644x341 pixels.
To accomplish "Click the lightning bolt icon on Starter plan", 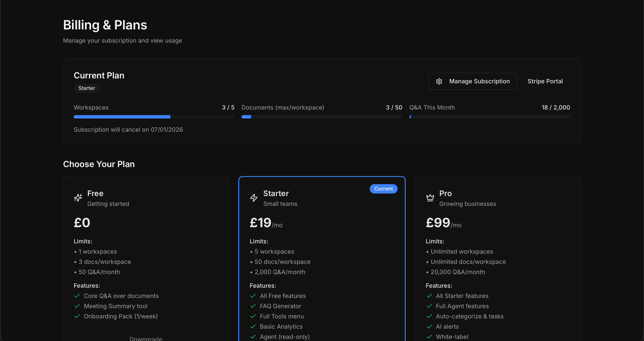I will (x=254, y=198).
